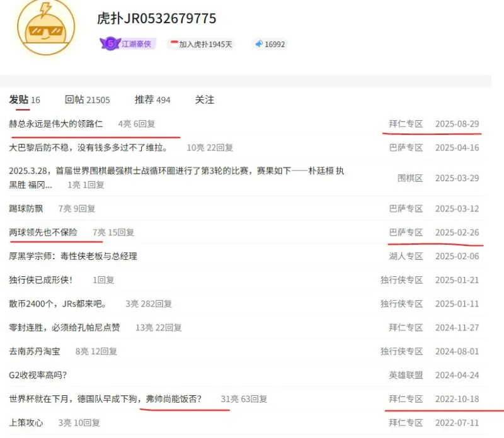Select the 关注 tab
The image size is (504, 438).
pos(205,99)
